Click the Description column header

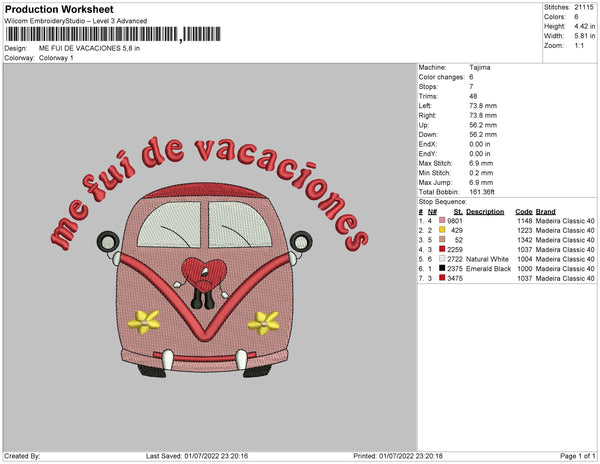(485, 212)
